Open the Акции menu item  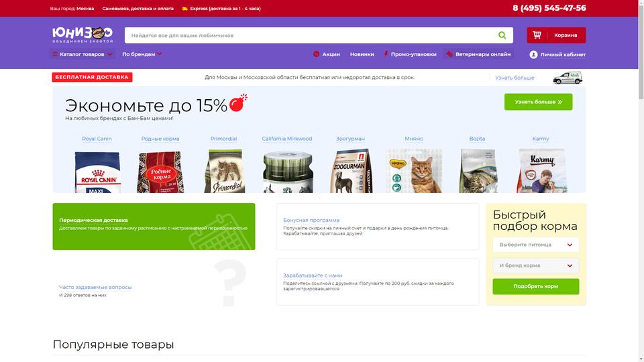click(331, 54)
